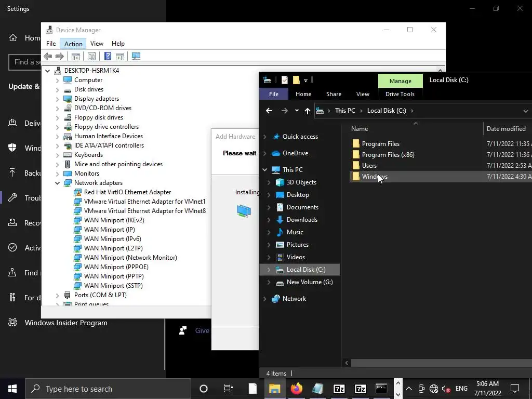Image resolution: width=532 pixels, height=399 pixels.
Task: Sort by Date modified column header
Action: click(x=506, y=129)
